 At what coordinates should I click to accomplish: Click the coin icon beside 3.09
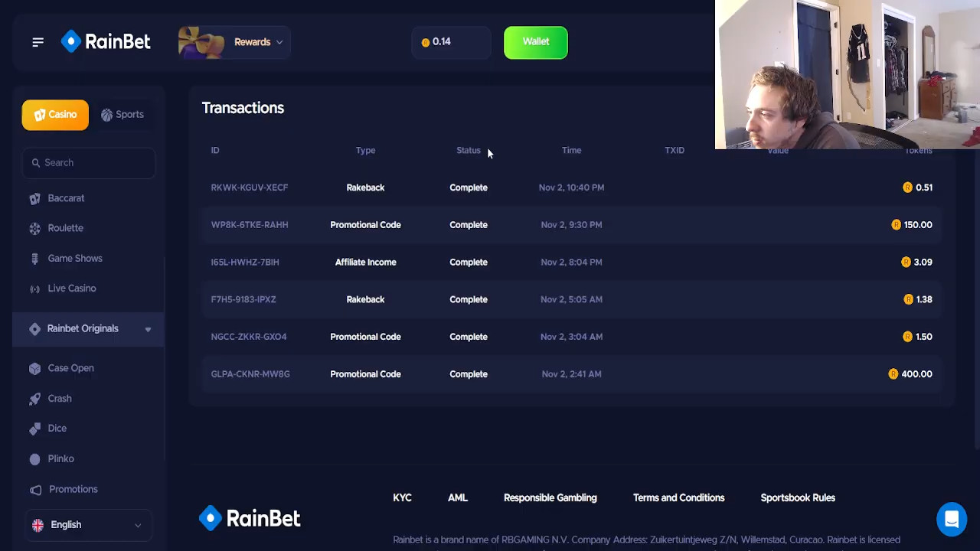[906, 262]
